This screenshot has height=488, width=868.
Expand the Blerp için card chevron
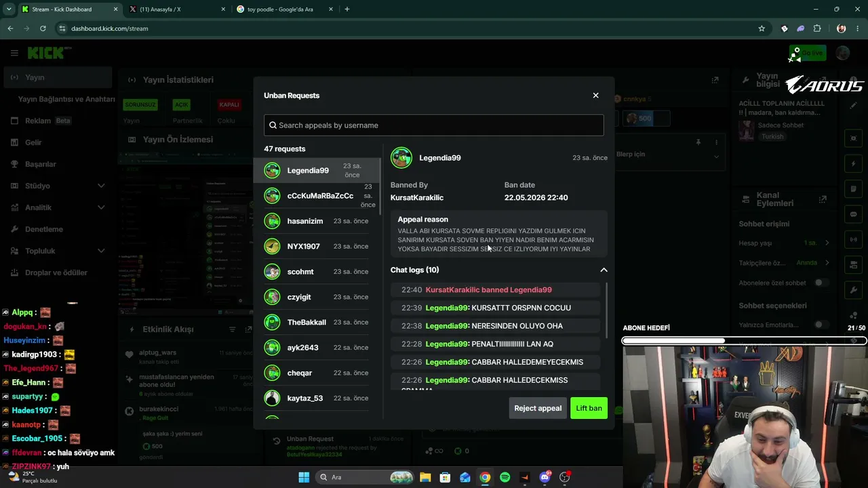[x=716, y=157]
